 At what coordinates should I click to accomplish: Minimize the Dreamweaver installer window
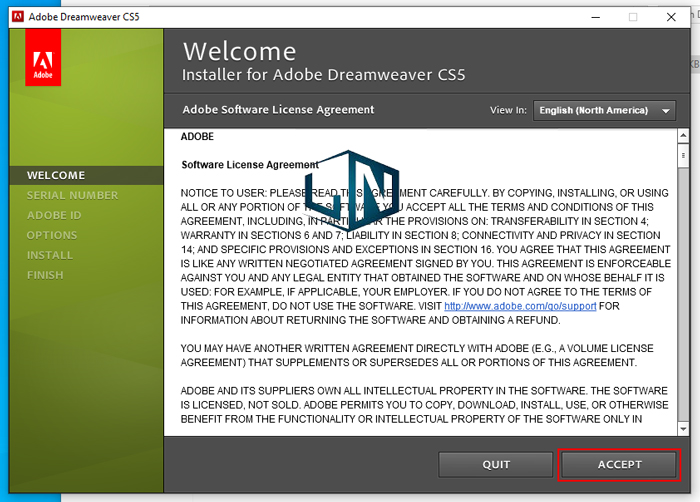click(x=595, y=17)
